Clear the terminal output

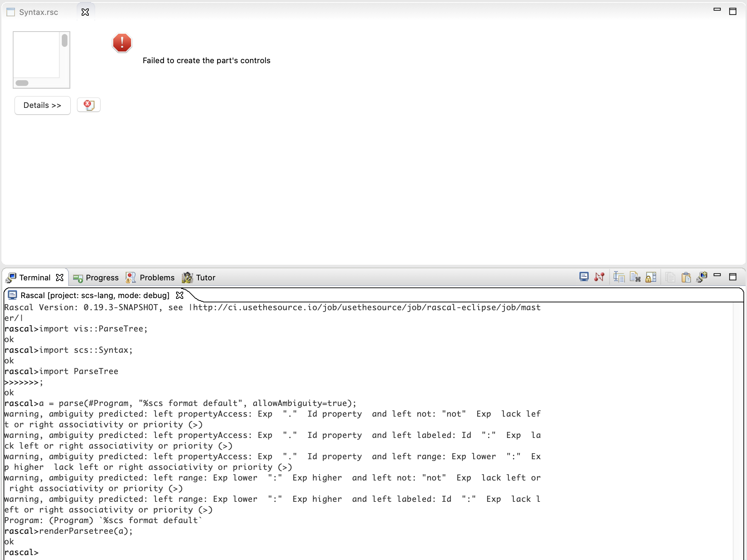point(636,277)
